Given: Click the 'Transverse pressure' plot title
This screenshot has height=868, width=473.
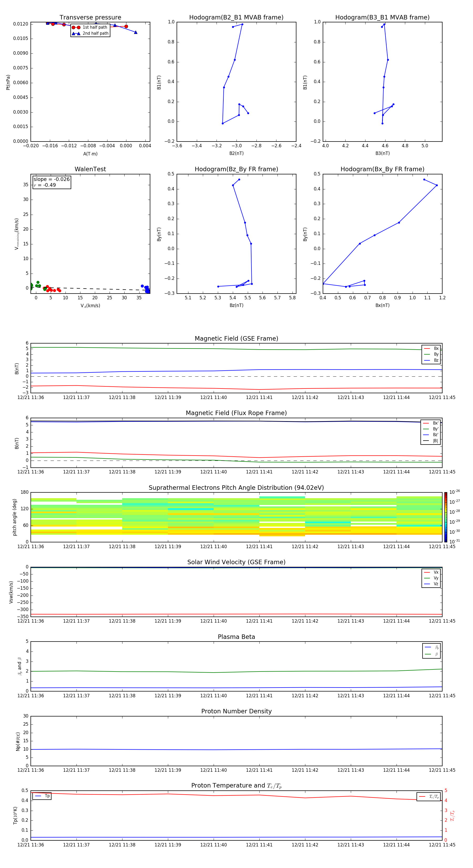Looking at the screenshot, I should tap(90, 18).
